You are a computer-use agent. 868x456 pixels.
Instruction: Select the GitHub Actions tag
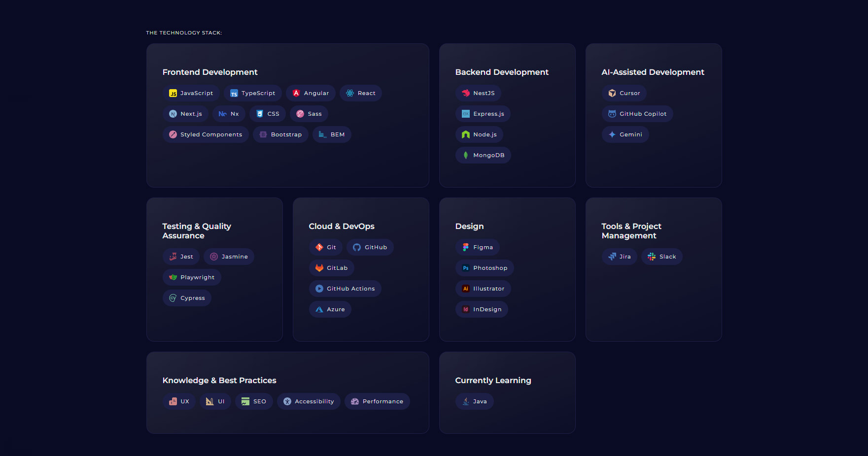345,289
